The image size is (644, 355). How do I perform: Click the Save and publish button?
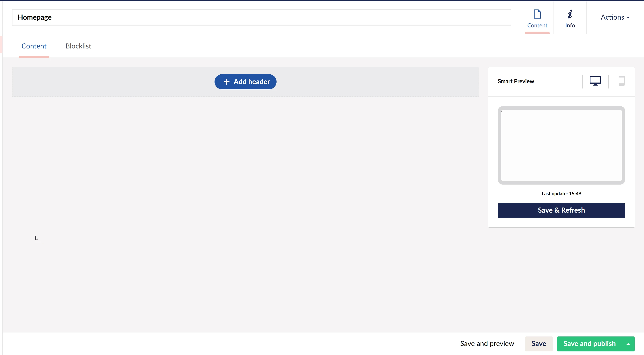[589, 344]
